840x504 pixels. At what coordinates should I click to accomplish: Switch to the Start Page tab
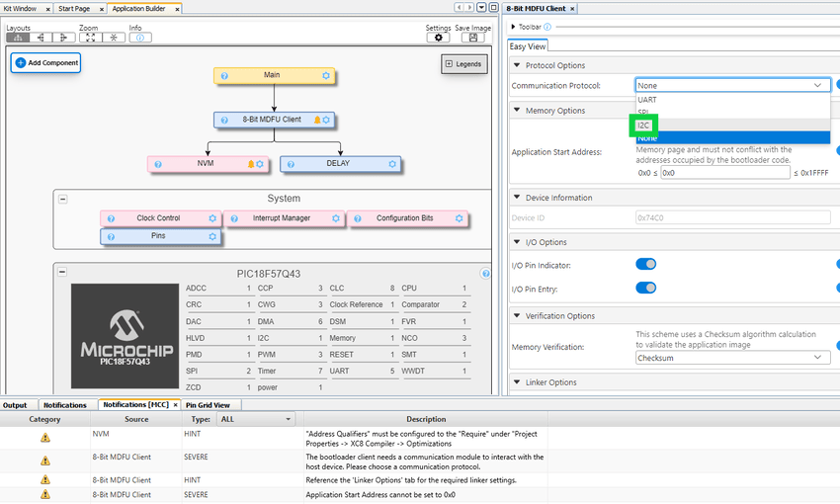74,8
